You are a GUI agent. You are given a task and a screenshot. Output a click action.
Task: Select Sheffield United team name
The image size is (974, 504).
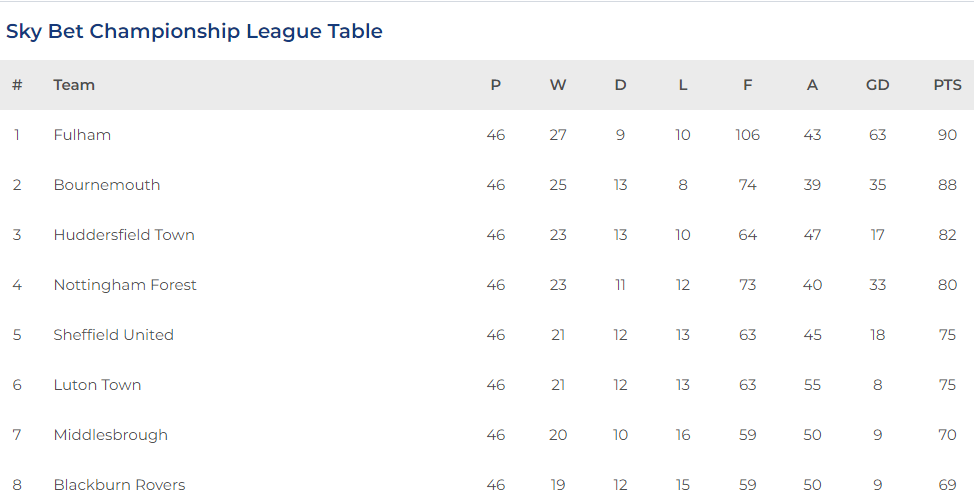pos(114,334)
